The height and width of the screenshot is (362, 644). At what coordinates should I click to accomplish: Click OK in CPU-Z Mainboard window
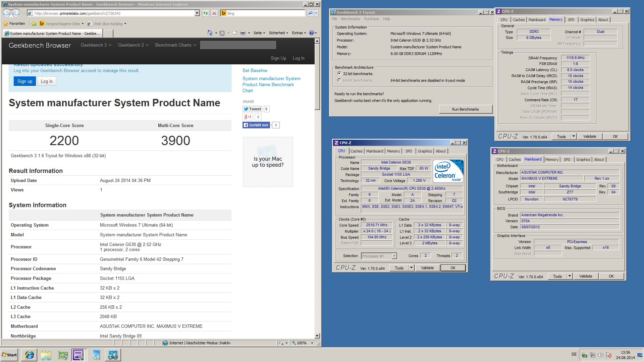[x=611, y=276]
